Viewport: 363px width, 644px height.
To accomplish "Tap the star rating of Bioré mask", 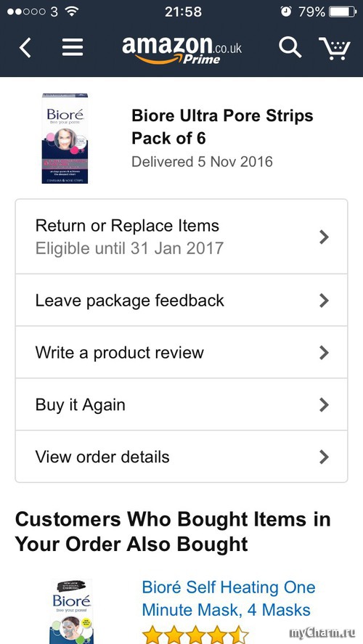I will [195, 635].
